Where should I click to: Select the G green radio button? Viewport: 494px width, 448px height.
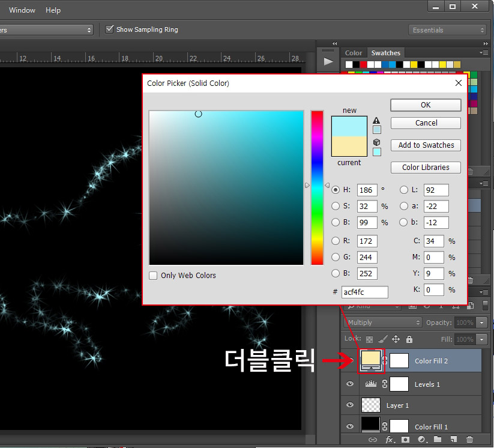[336, 257]
